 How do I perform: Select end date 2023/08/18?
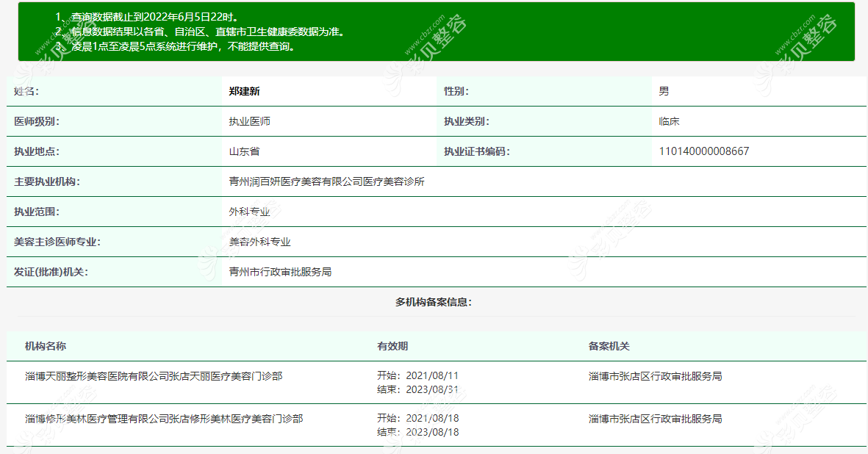432,433
